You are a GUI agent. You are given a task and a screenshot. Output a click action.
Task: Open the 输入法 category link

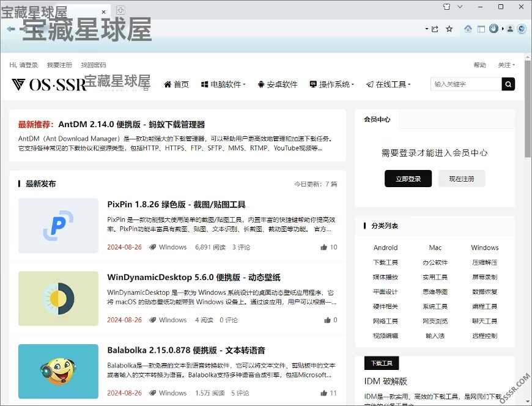pos(435,336)
